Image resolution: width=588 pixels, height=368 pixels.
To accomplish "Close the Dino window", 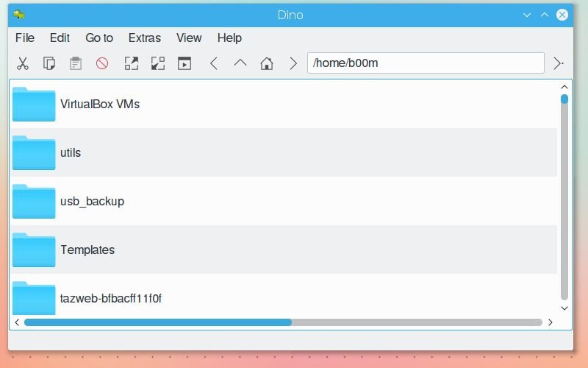I will (x=562, y=15).
